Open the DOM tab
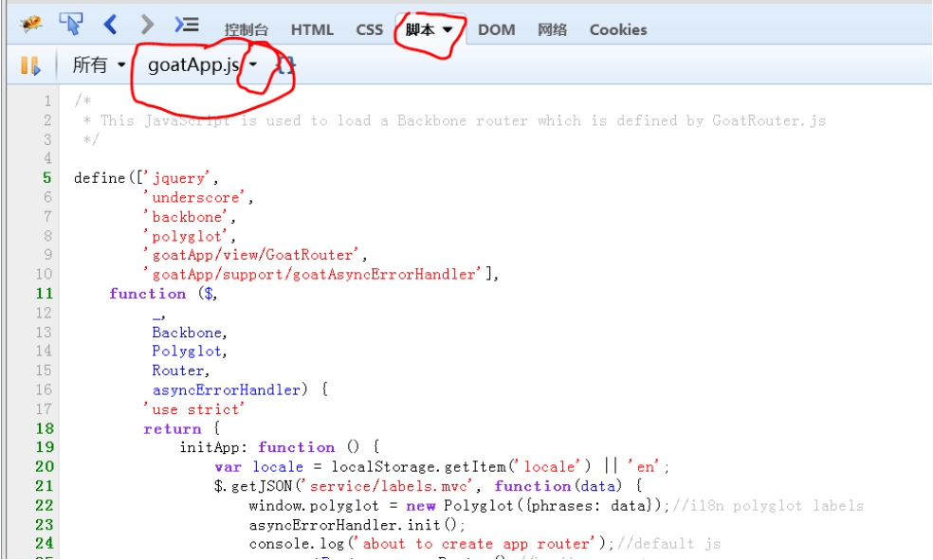 496,29
